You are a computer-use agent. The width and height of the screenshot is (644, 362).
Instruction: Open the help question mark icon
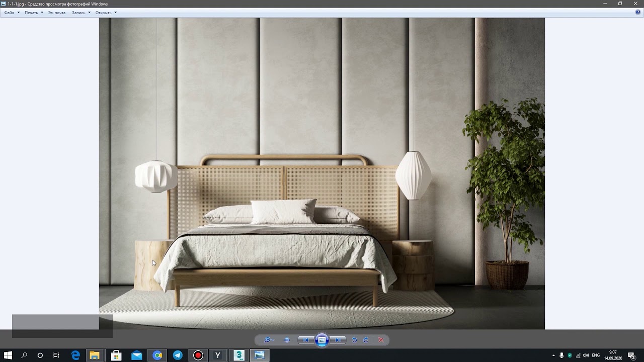638,13
